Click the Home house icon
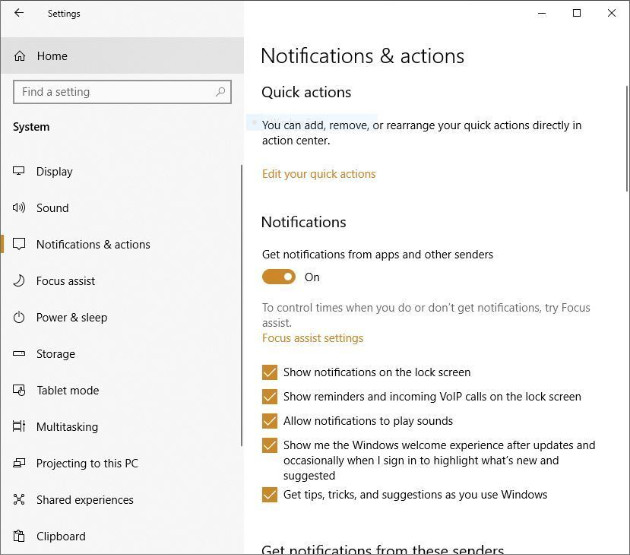Image resolution: width=630 pixels, height=555 pixels. click(20, 56)
